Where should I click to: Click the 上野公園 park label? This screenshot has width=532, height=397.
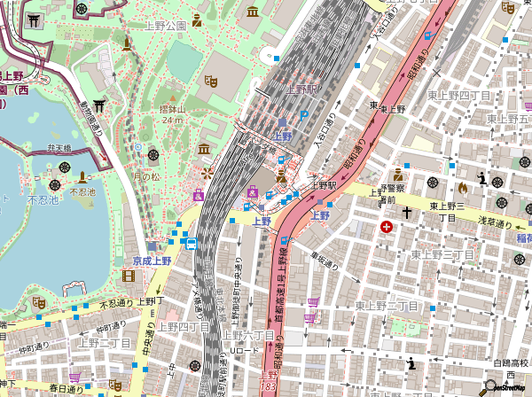point(168,26)
